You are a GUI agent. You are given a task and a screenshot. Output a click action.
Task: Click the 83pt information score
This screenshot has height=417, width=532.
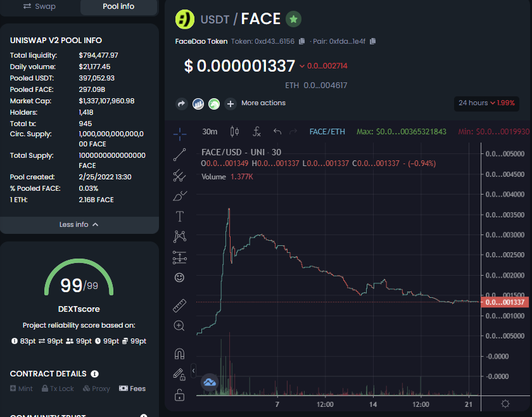pos(23,341)
